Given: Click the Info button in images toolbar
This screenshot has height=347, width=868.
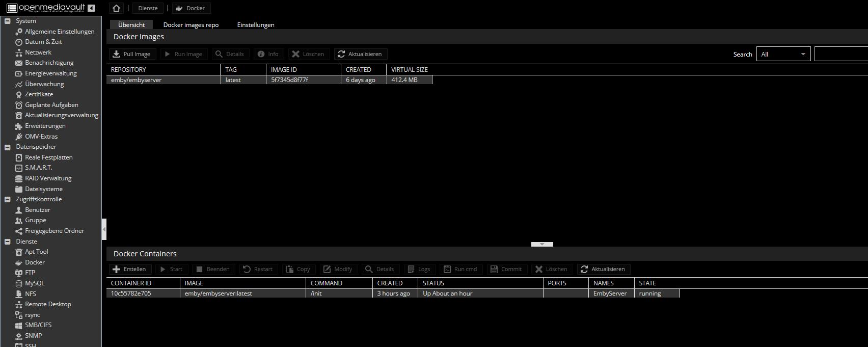Looking at the screenshot, I should pyautogui.click(x=268, y=54).
